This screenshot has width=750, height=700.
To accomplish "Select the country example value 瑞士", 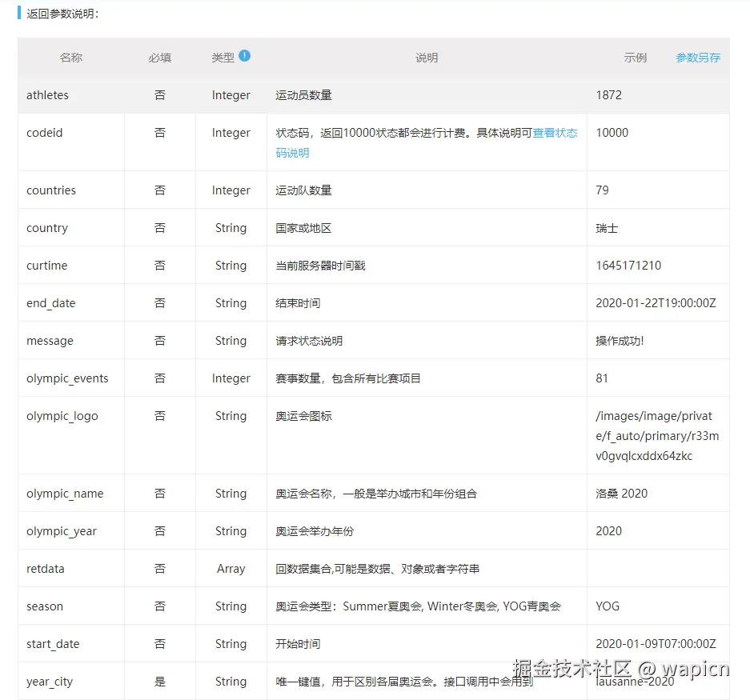I will click(x=607, y=228).
